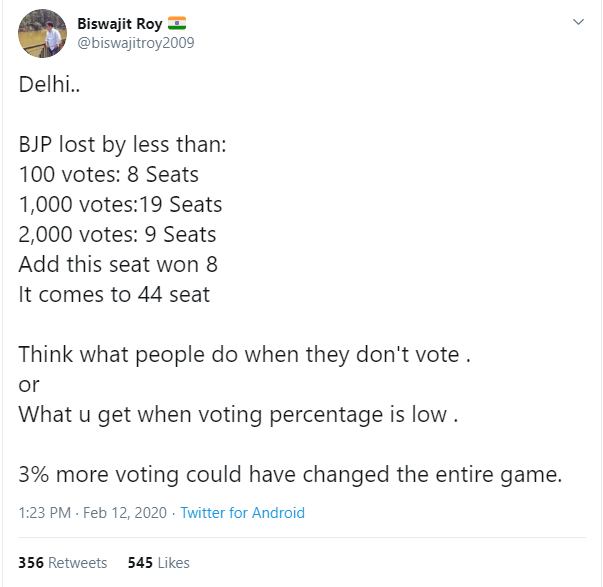The width and height of the screenshot is (603, 587).
Task: Click the 'Add this seat won 8' line
Action: [118, 265]
